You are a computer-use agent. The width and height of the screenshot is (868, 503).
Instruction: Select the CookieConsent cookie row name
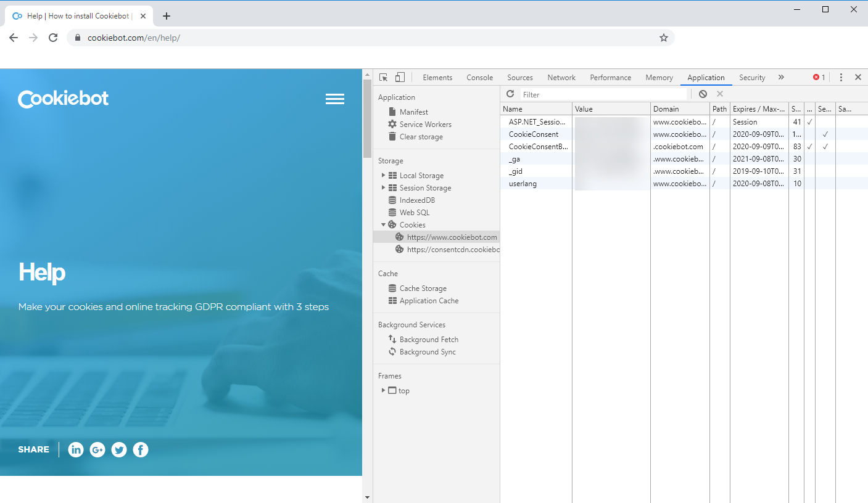[534, 134]
